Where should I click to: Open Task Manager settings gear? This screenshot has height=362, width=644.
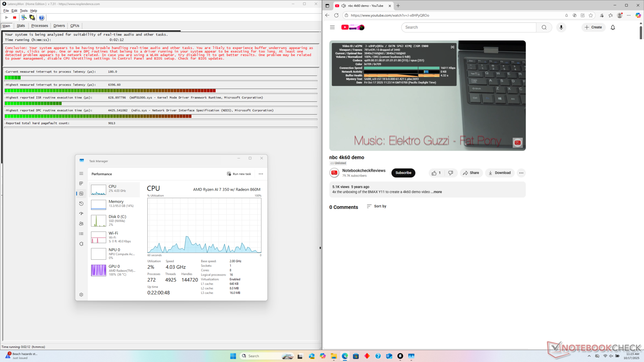coord(81,295)
